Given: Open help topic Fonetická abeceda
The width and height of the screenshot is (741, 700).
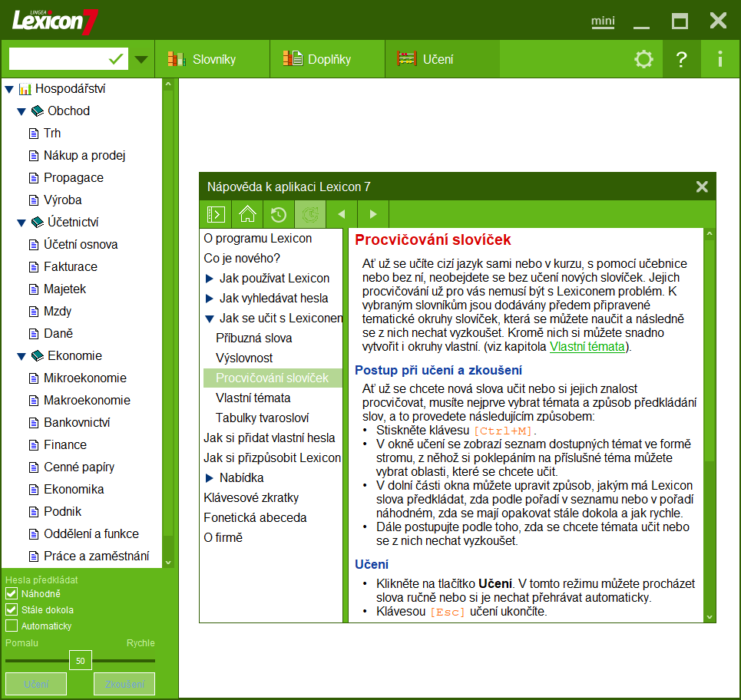Looking at the screenshot, I should (255, 517).
